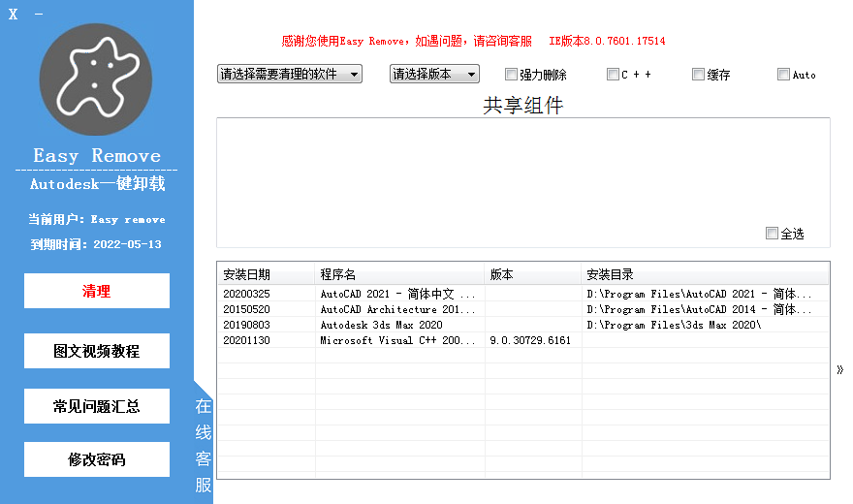The height and width of the screenshot is (504, 853).
Task: Click the expiry date 2022-05-13
Action: click(x=127, y=244)
